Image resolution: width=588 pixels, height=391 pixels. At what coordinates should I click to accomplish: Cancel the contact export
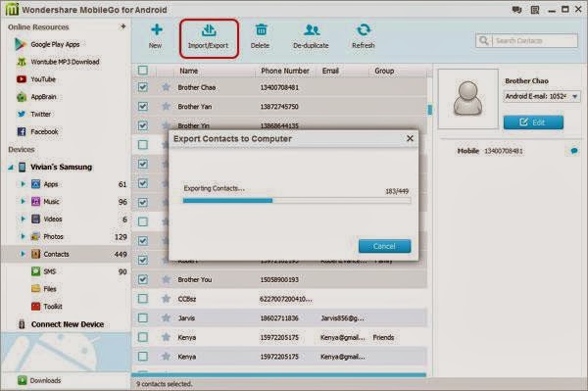click(384, 246)
